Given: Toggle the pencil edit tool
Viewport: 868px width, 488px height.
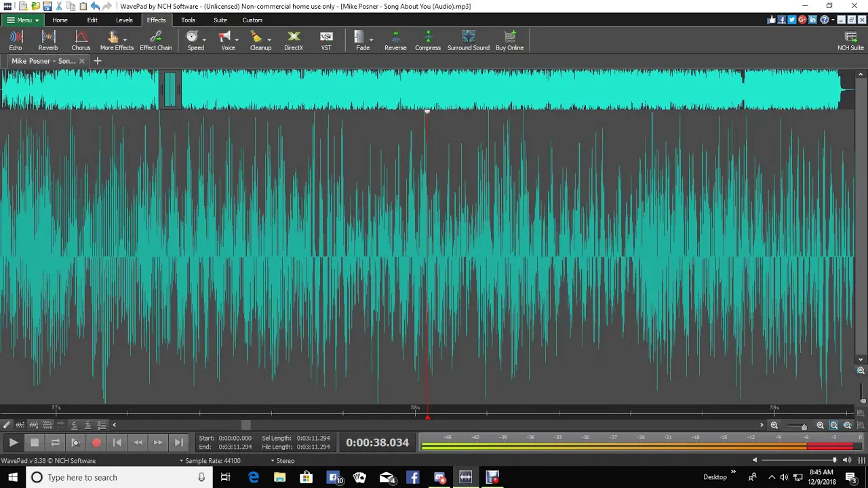Looking at the screenshot, I should (6, 425).
